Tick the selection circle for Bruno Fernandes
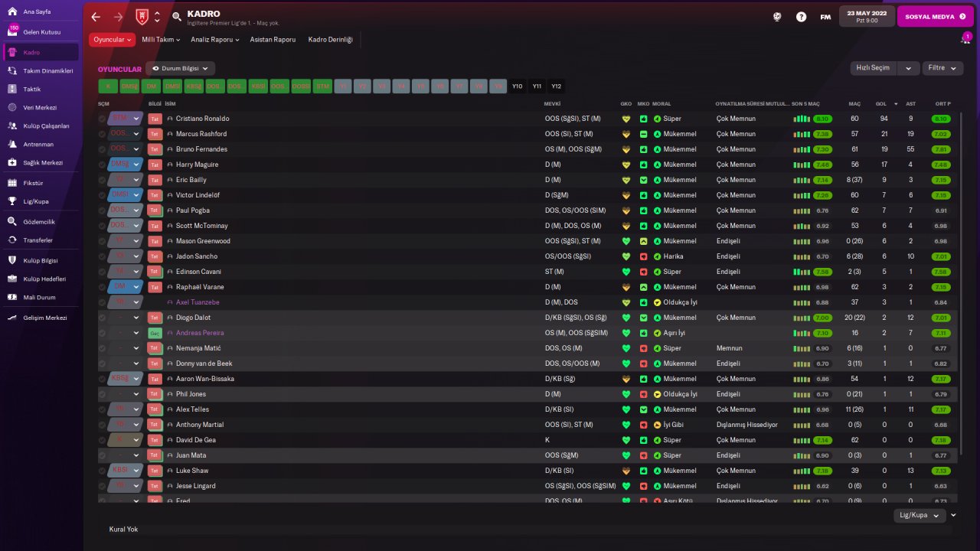 (x=103, y=149)
